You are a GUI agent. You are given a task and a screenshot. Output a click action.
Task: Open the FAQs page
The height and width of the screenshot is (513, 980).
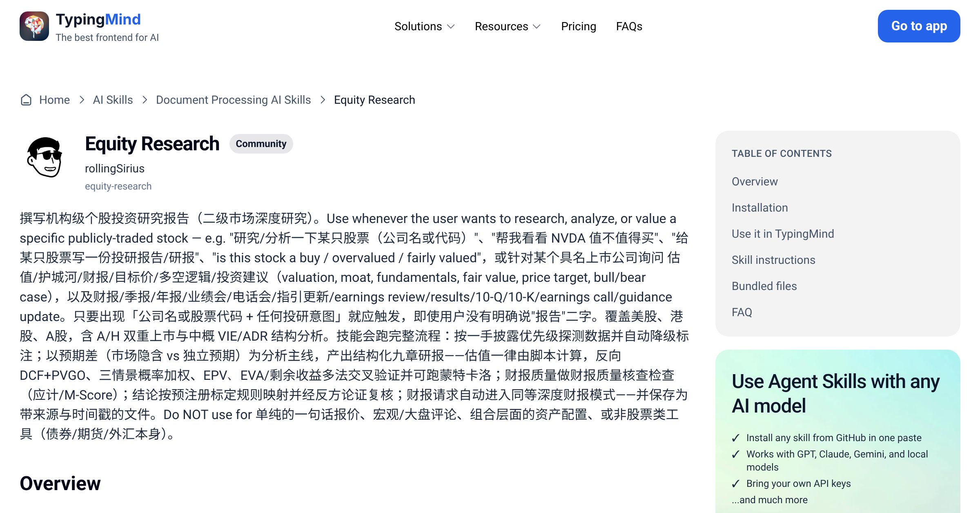click(x=629, y=27)
